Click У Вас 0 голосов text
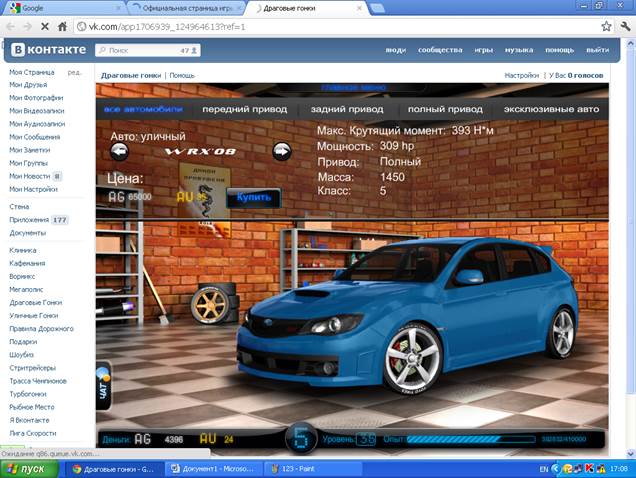Image resolution: width=636 pixels, height=478 pixels. click(x=576, y=75)
